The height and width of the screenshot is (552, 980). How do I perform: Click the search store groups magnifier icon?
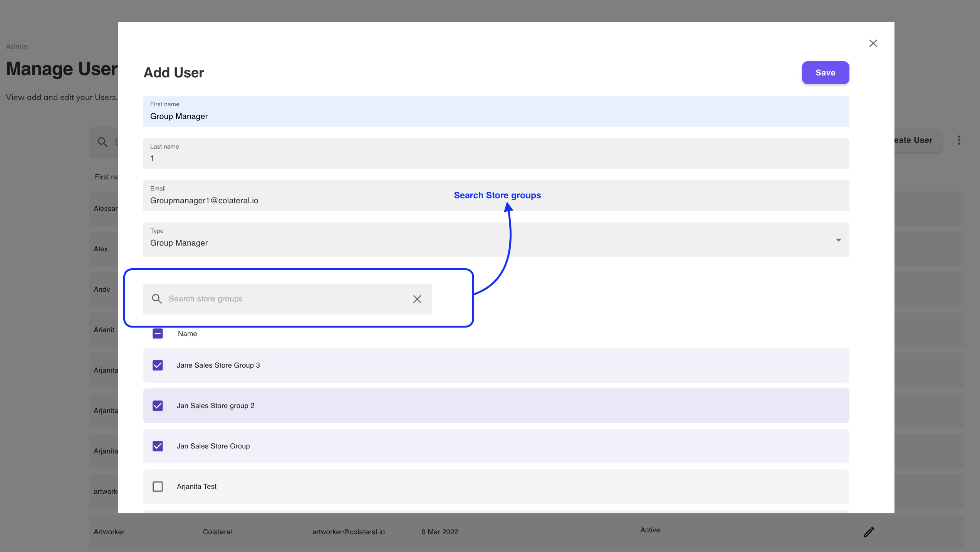[x=157, y=299]
